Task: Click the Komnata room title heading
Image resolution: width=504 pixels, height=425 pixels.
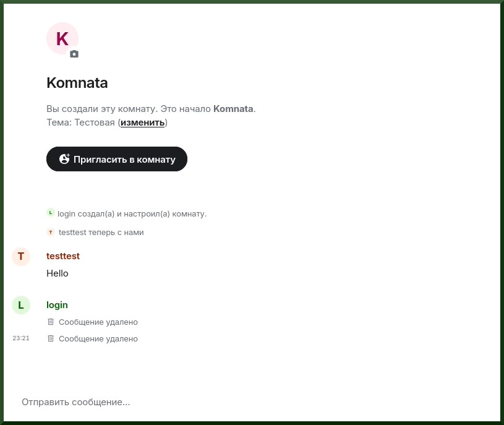Action: tap(77, 83)
